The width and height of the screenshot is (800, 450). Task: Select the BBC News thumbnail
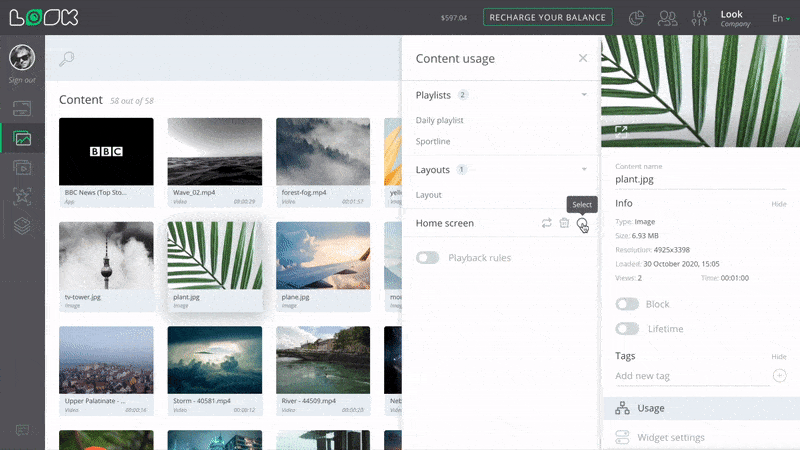pyautogui.click(x=106, y=152)
